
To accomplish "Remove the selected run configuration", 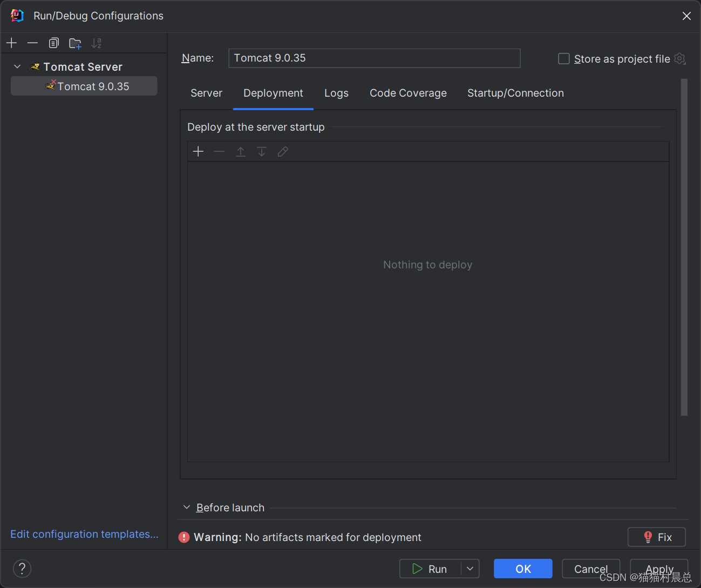I will [32, 43].
